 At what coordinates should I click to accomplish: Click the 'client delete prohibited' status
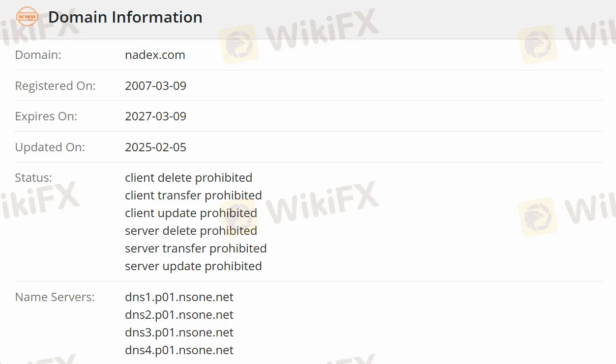click(188, 178)
